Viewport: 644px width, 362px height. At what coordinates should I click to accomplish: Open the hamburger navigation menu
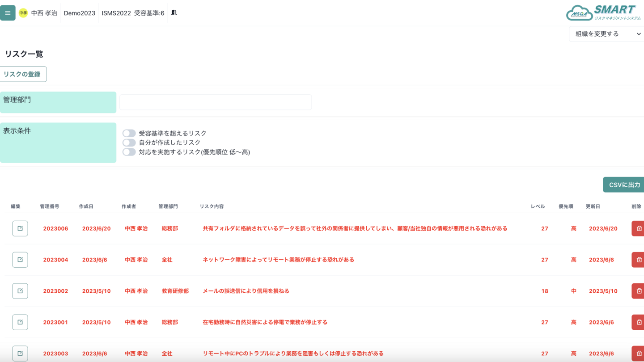pyautogui.click(x=8, y=13)
